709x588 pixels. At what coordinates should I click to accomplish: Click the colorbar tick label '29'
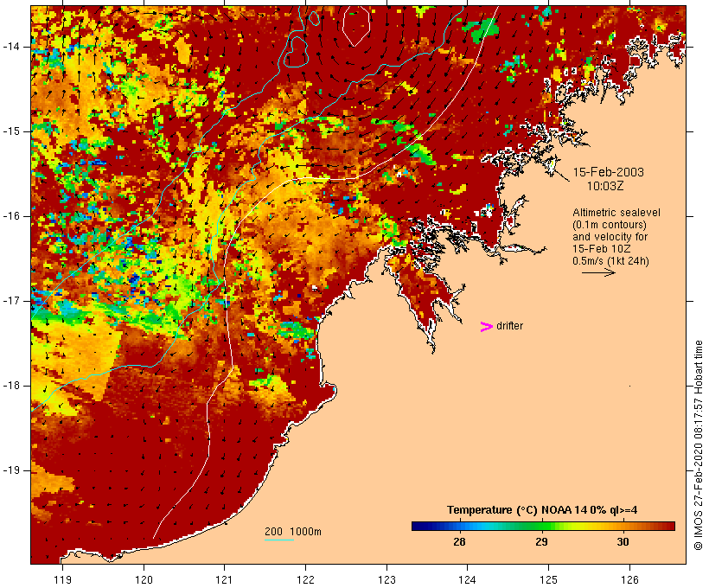[542, 541]
